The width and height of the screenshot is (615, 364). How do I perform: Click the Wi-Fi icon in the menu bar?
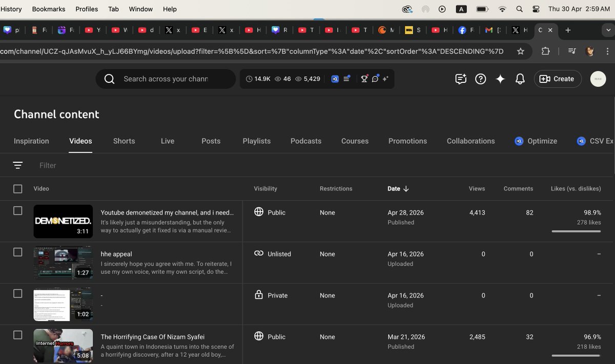click(502, 9)
